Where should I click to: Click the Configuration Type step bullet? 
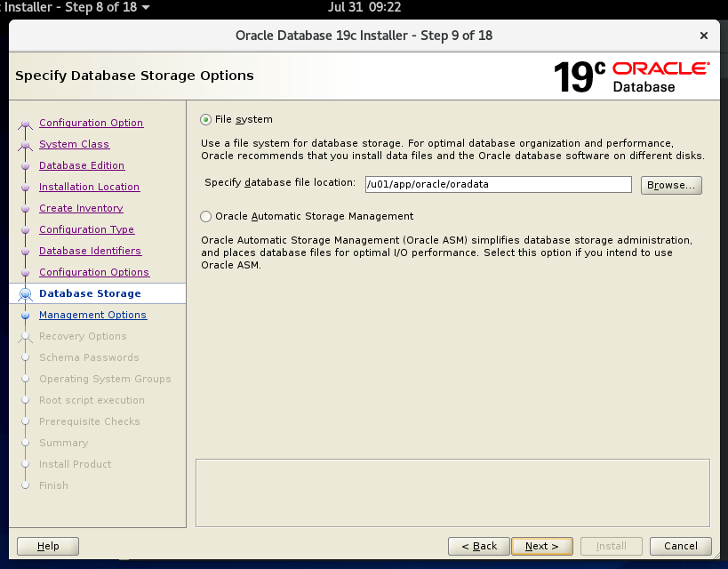pyautogui.click(x=26, y=230)
